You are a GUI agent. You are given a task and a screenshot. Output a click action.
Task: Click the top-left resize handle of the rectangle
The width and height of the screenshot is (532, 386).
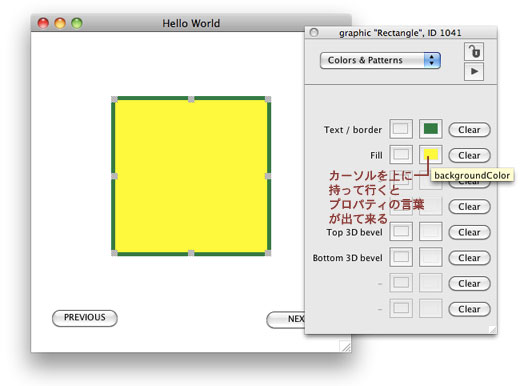point(114,99)
